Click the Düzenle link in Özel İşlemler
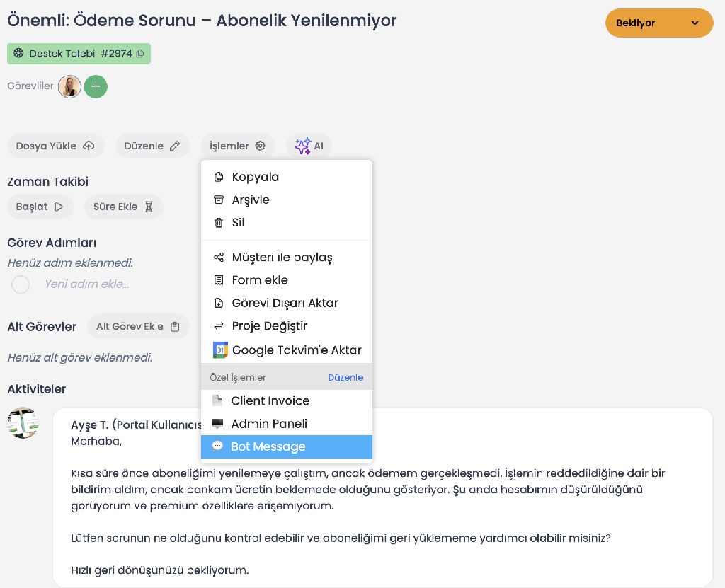725x588 pixels. click(346, 378)
